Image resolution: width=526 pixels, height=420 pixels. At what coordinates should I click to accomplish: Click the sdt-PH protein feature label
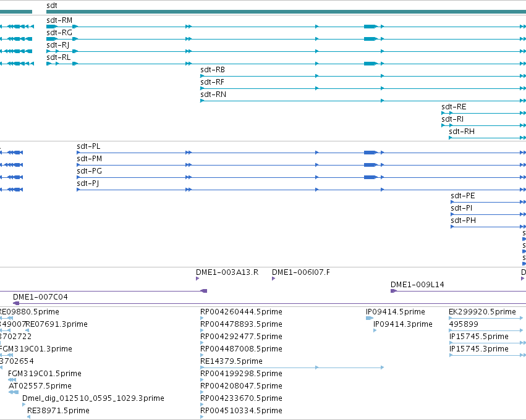tap(463, 220)
